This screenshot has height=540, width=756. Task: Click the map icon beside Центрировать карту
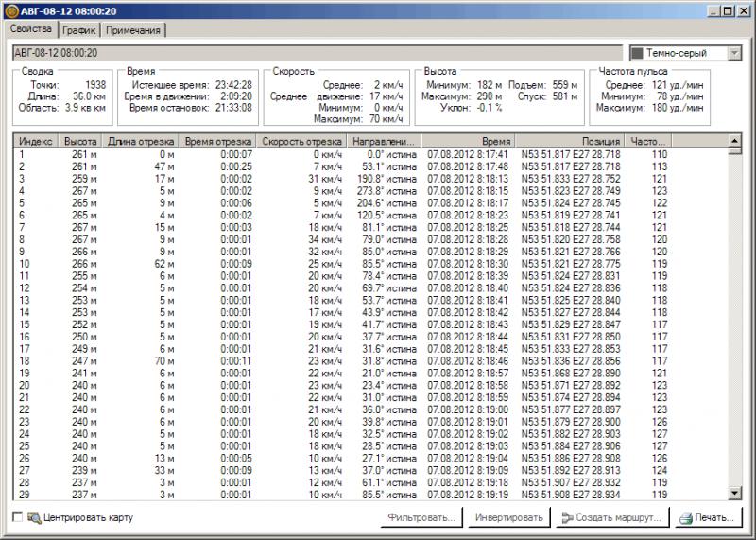point(34,518)
